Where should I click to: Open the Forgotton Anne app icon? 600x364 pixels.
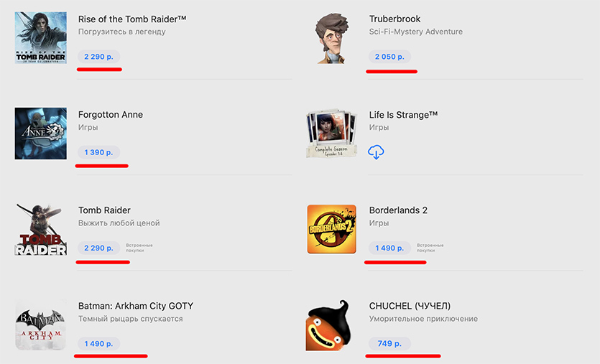40,133
